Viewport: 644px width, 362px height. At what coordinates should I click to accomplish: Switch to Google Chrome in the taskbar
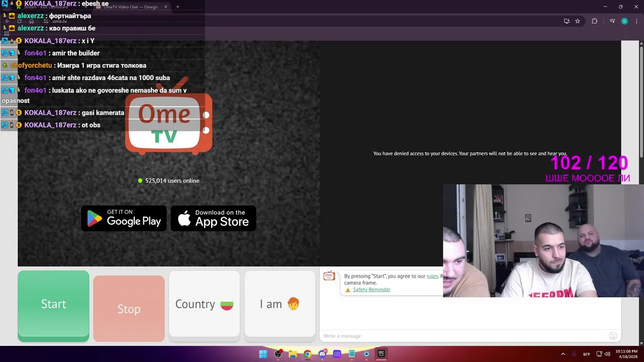[307, 354]
